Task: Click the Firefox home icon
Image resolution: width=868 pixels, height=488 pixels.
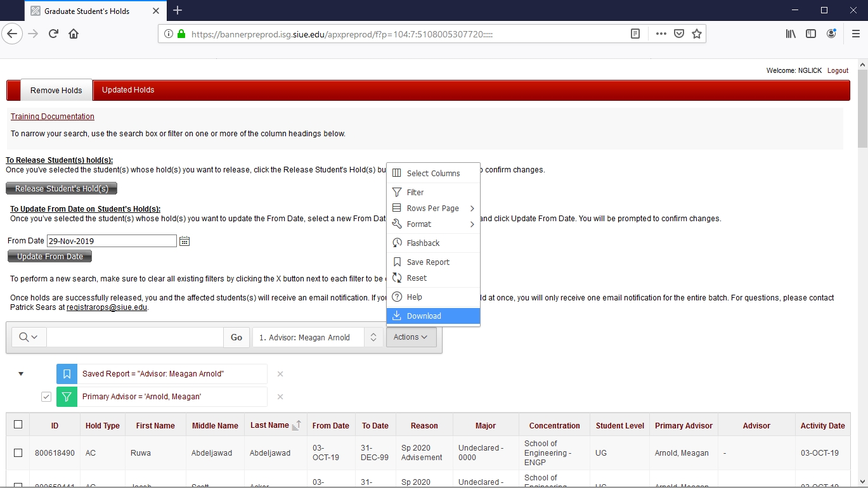Action: click(x=74, y=34)
